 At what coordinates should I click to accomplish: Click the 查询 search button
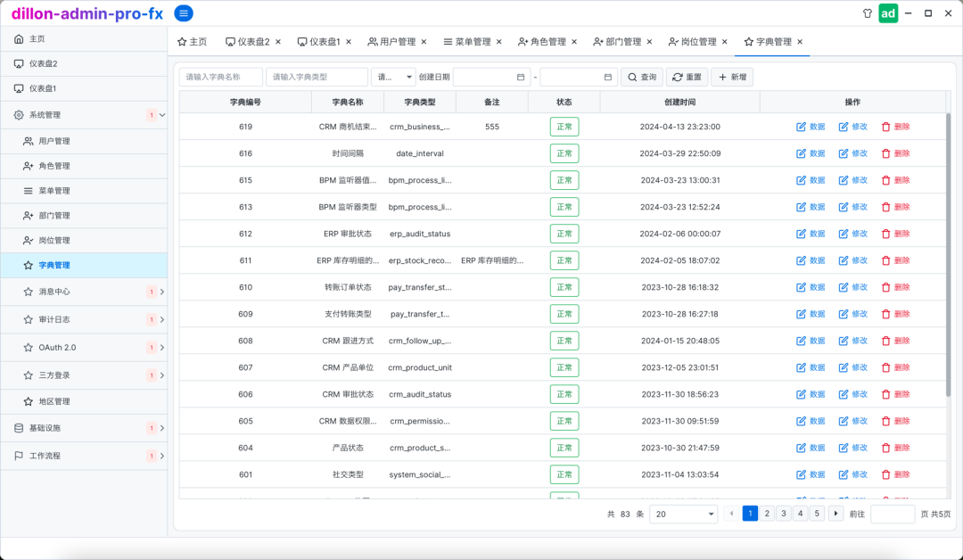(641, 78)
